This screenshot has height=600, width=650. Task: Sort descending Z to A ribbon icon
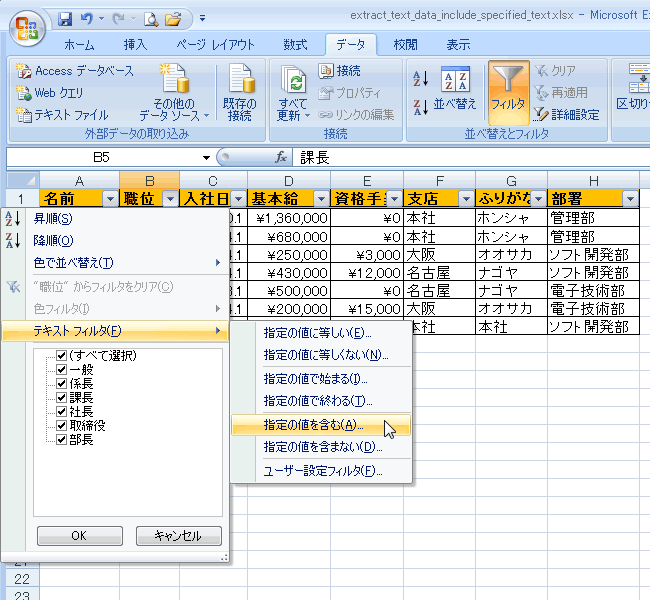tap(420, 107)
